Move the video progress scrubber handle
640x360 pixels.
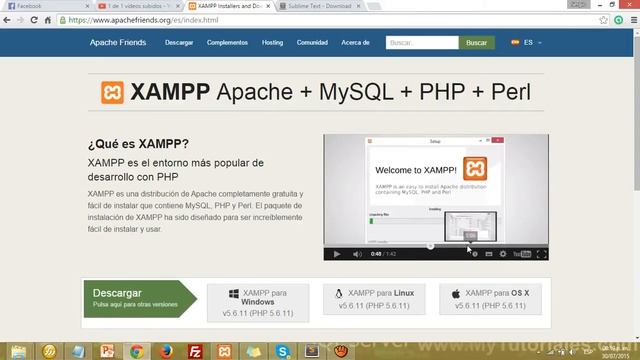coord(430,246)
